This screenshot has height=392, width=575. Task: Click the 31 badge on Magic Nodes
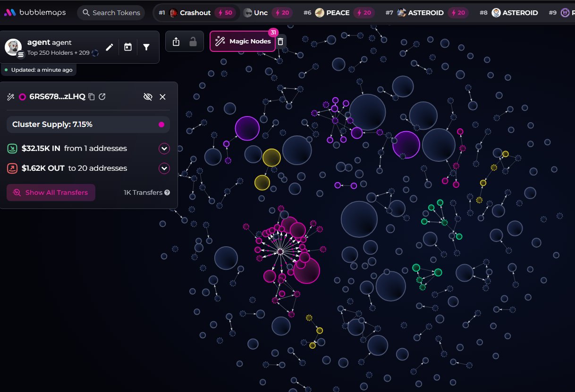273,33
